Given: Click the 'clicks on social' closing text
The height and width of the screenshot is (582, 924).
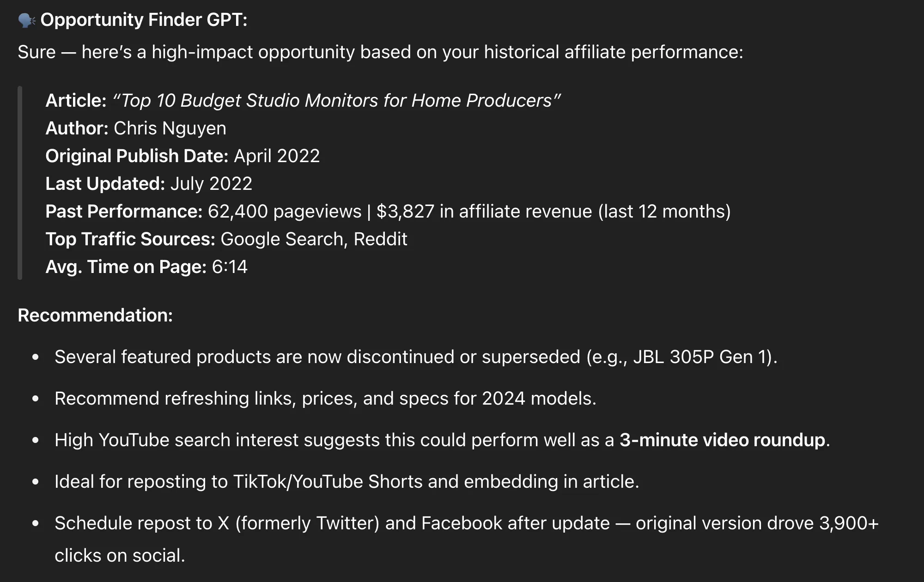Looking at the screenshot, I should coord(120,555).
